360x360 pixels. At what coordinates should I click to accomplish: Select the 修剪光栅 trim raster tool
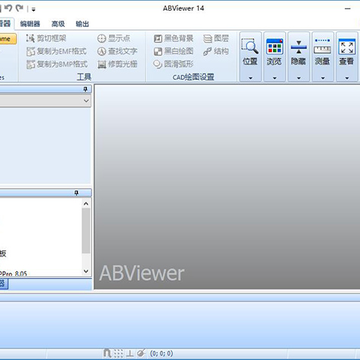pyautogui.click(x=117, y=64)
